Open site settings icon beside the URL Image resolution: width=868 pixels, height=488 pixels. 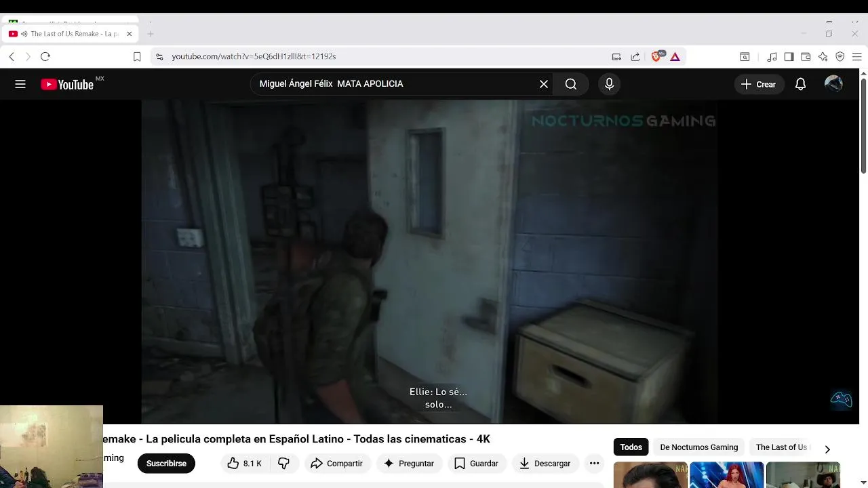159,57
